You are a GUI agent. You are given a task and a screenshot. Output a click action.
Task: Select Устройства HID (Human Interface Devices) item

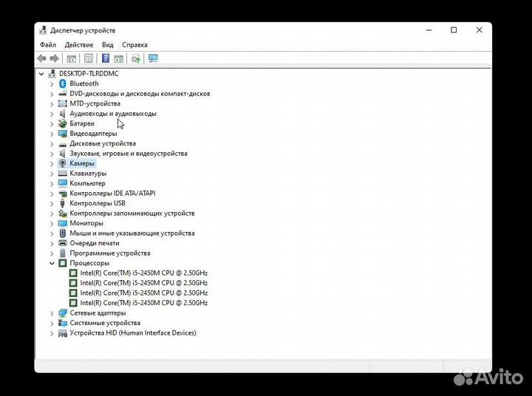(132, 333)
